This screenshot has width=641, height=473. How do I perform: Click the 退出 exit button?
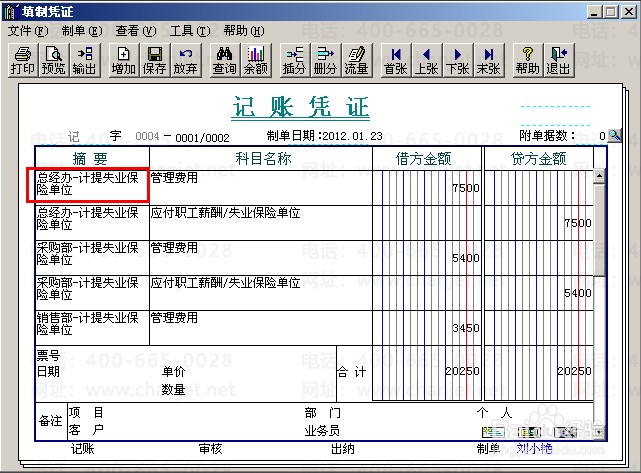coord(559,61)
